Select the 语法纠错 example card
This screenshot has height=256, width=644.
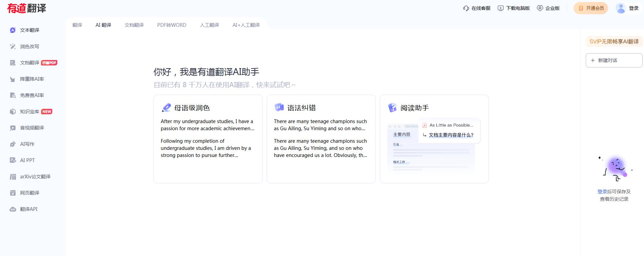321,139
